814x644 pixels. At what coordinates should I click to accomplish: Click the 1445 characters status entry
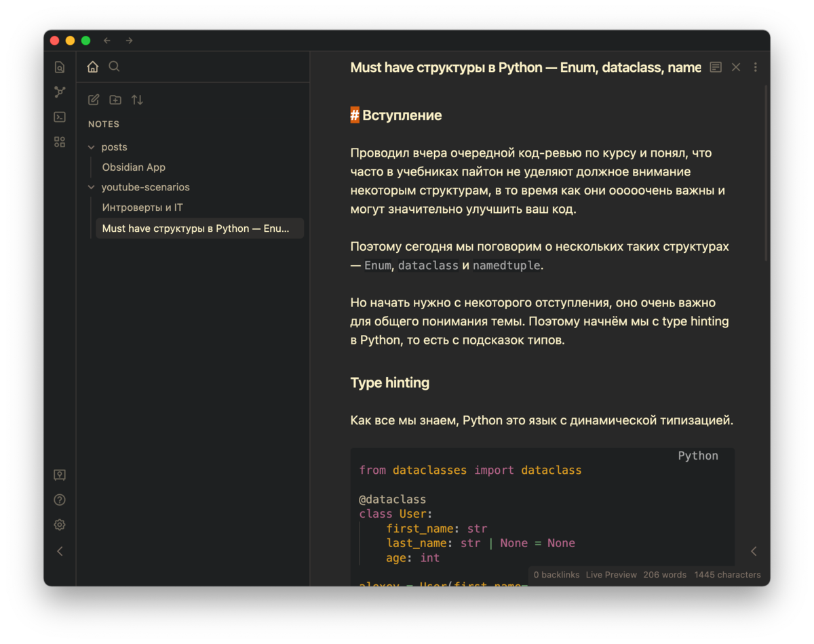(727, 575)
